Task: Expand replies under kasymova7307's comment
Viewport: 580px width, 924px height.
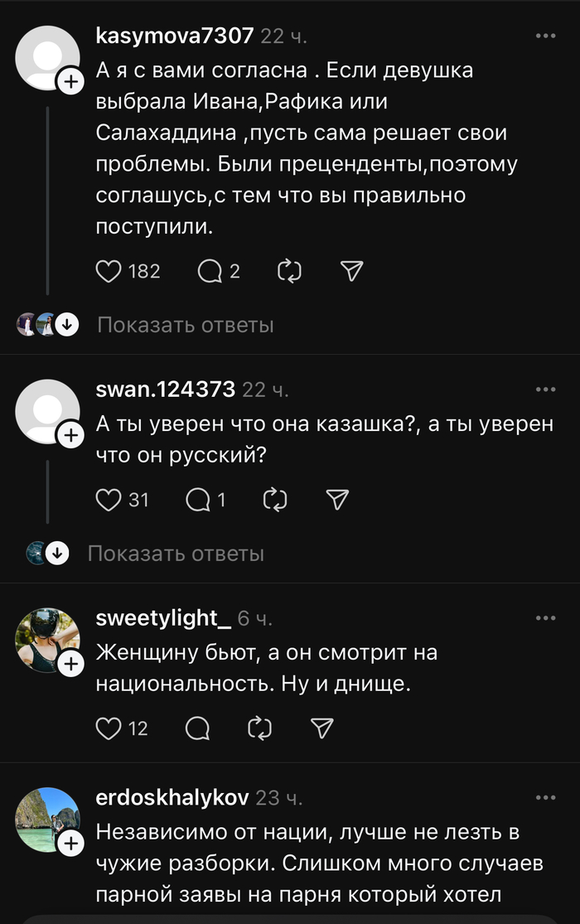Action: 185,325
